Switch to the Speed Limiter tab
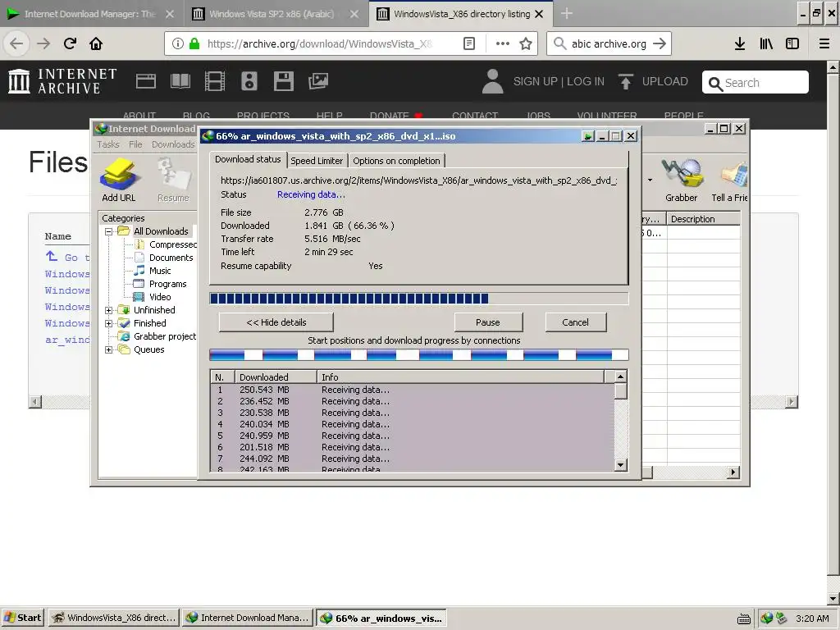Image resolution: width=840 pixels, height=630 pixels. tap(317, 161)
